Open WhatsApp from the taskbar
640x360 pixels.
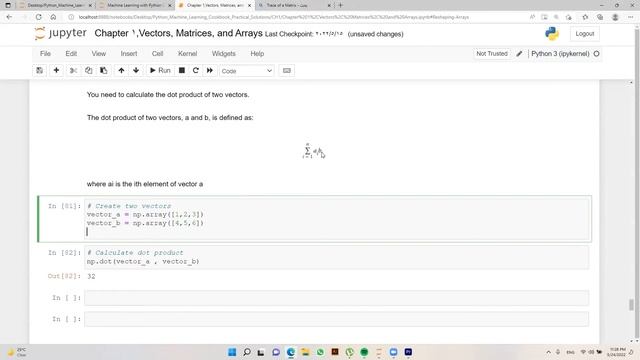[320, 352]
